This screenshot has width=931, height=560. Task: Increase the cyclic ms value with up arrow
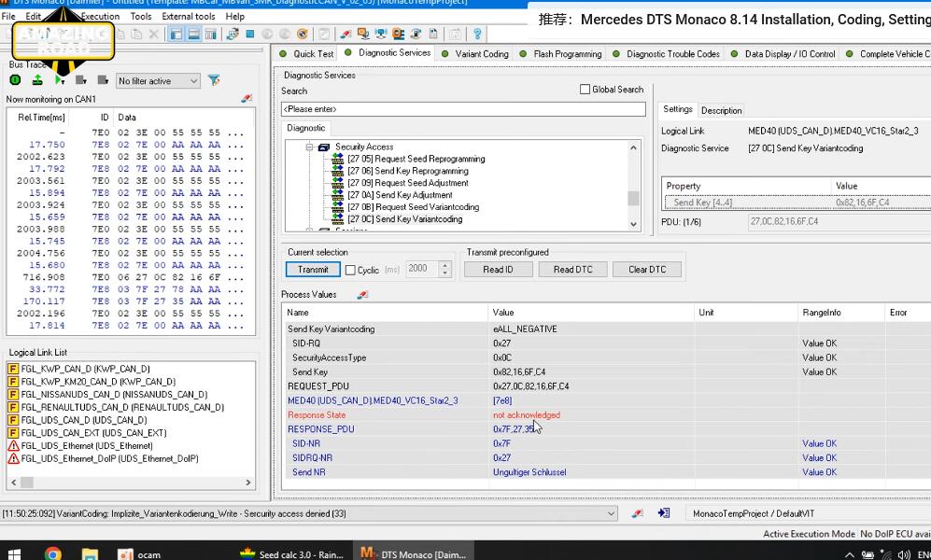coord(445,265)
